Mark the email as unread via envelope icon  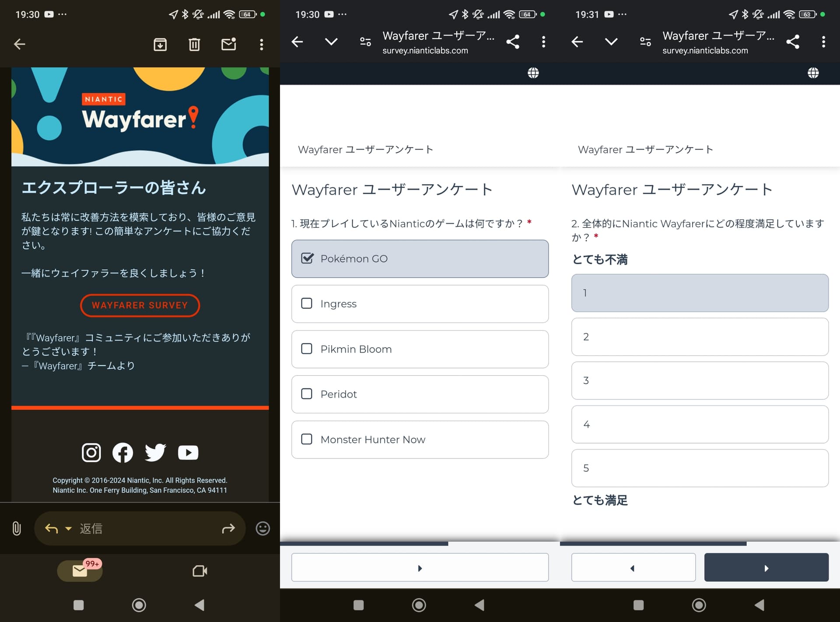[228, 44]
